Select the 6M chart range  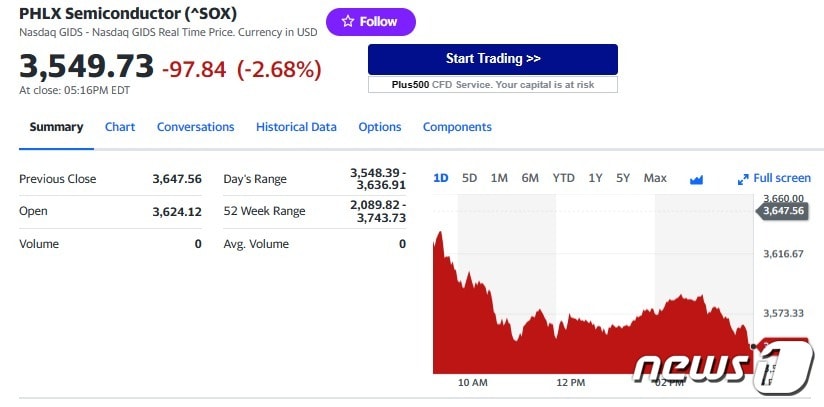pyautogui.click(x=530, y=178)
